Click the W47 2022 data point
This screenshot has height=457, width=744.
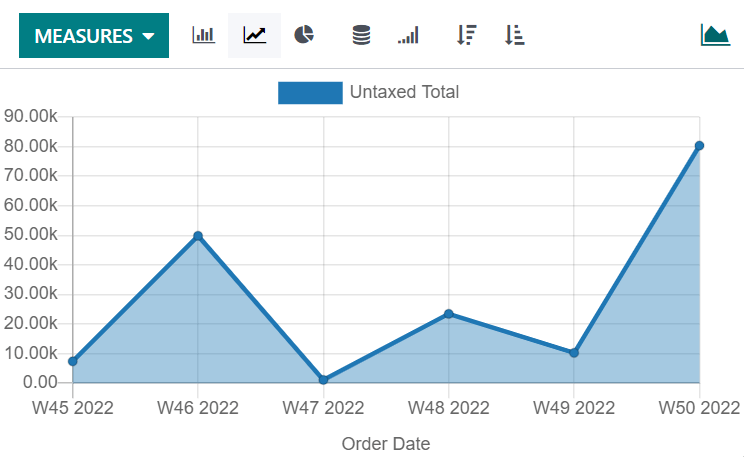(323, 380)
